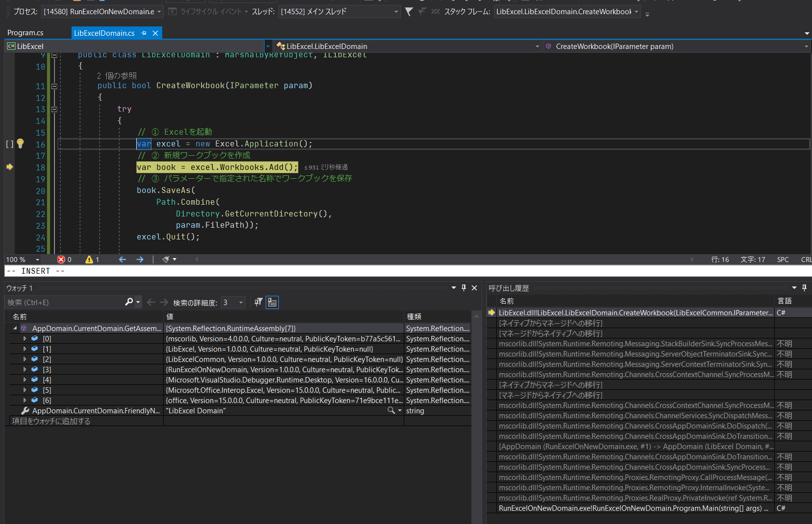This screenshot has height=524, width=812.
Task: Click the wrench icon of FriendlyName watch row
Action: tap(25, 410)
